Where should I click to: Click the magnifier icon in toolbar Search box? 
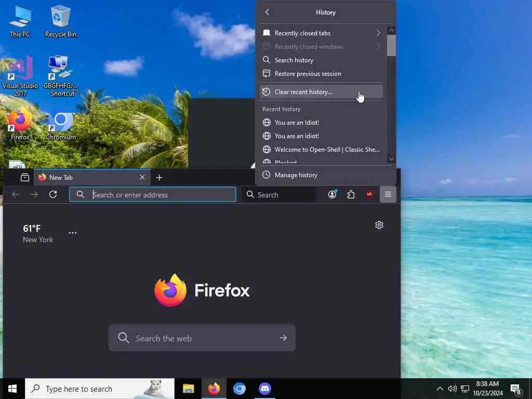(x=250, y=194)
